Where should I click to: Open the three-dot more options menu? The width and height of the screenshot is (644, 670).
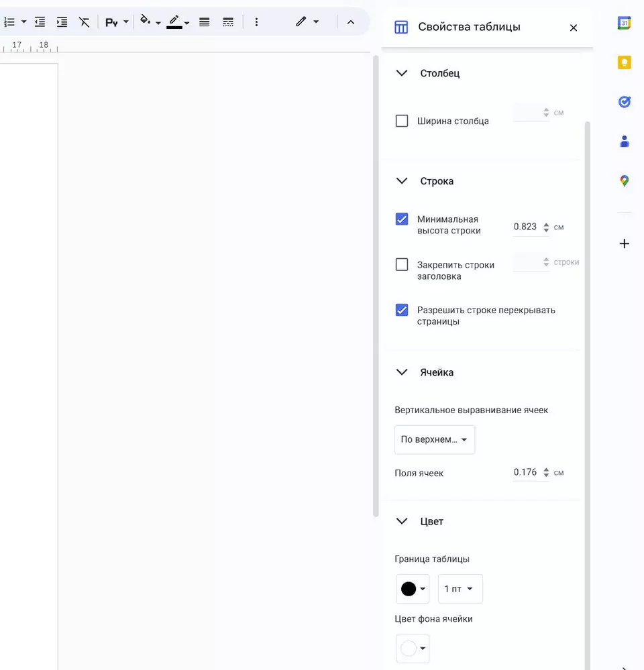pos(256,22)
